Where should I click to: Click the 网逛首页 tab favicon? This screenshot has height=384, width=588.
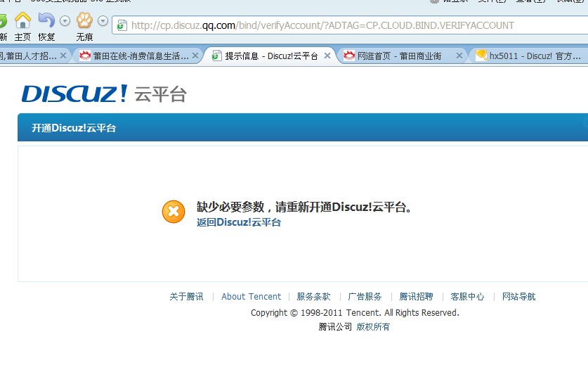[x=349, y=56]
